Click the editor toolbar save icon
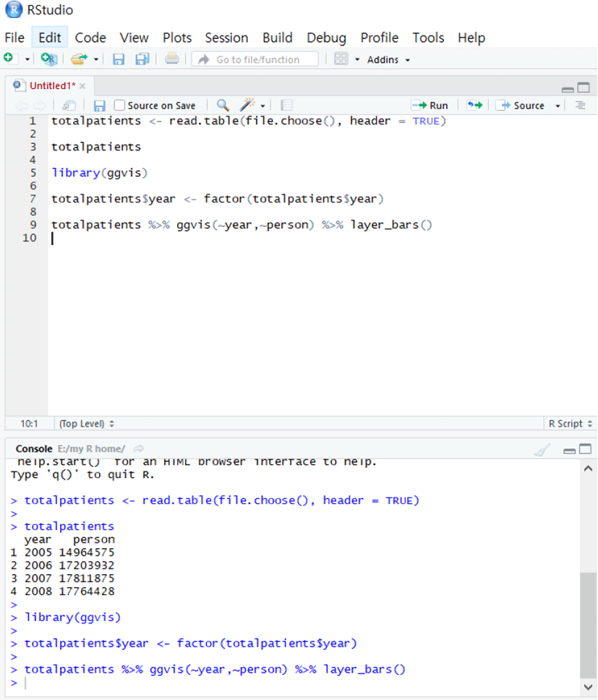The image size is (598, 700). click(99, 106)
